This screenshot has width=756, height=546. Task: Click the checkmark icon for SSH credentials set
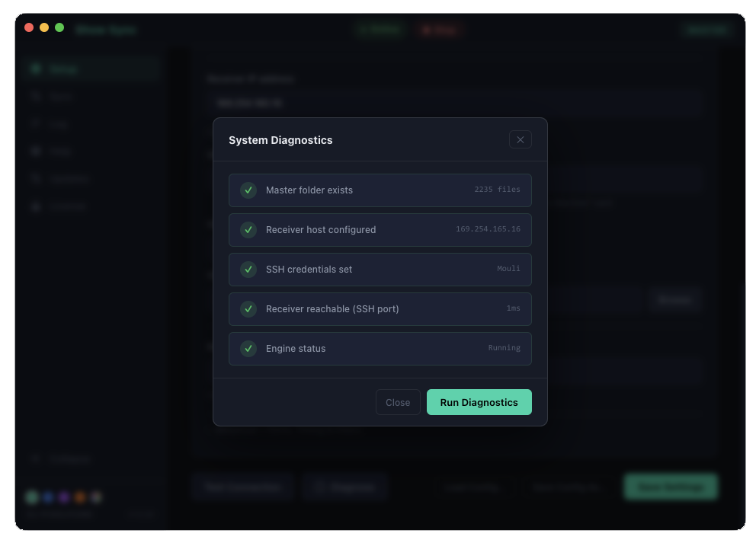248,270
